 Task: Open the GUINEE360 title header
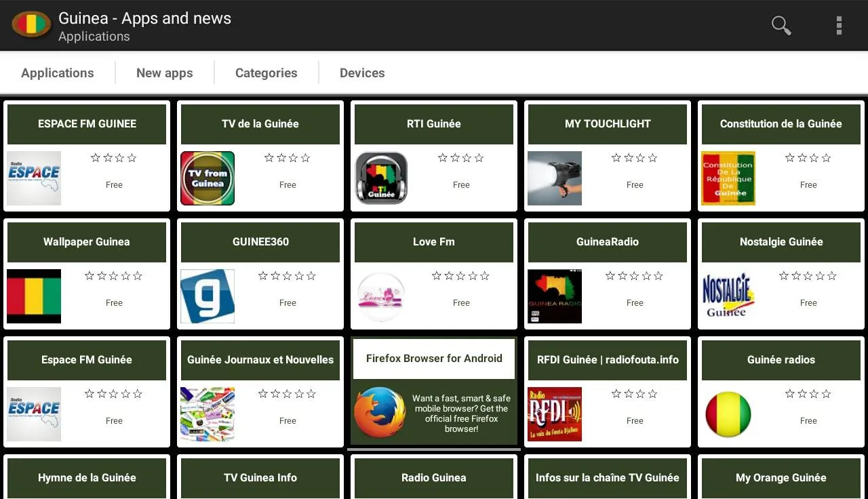pyautogui.click(x=260, y=242)
